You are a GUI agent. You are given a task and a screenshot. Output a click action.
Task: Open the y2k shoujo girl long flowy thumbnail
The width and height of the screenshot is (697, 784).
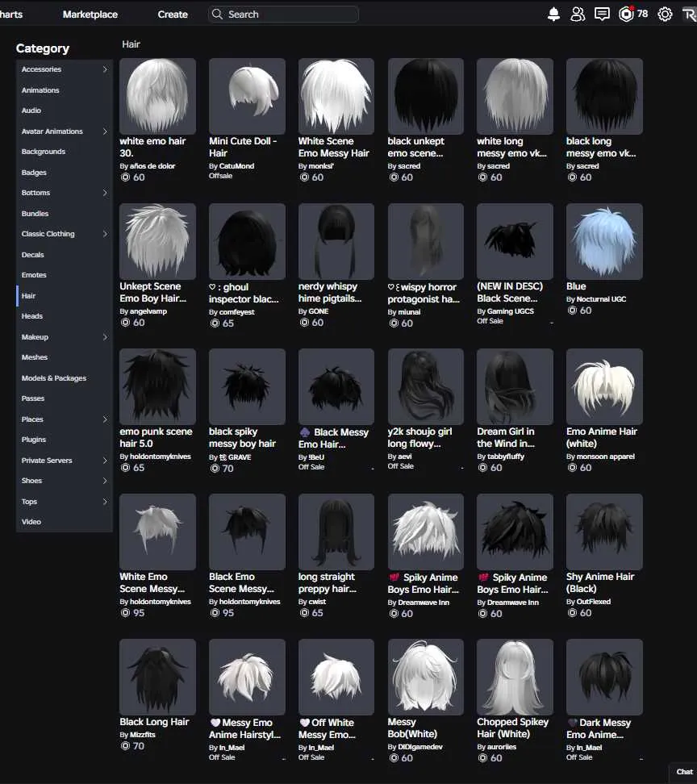425,386
